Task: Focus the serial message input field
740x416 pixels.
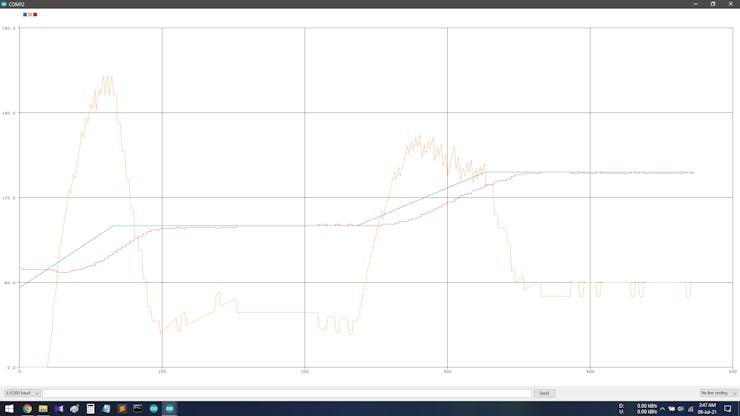Action: (x=287, y=393)
